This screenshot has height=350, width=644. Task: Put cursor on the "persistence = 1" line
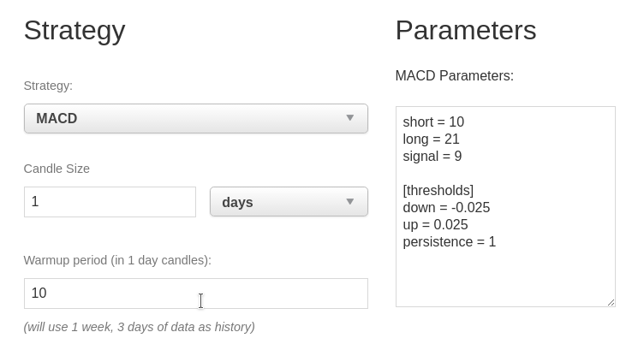449,242
